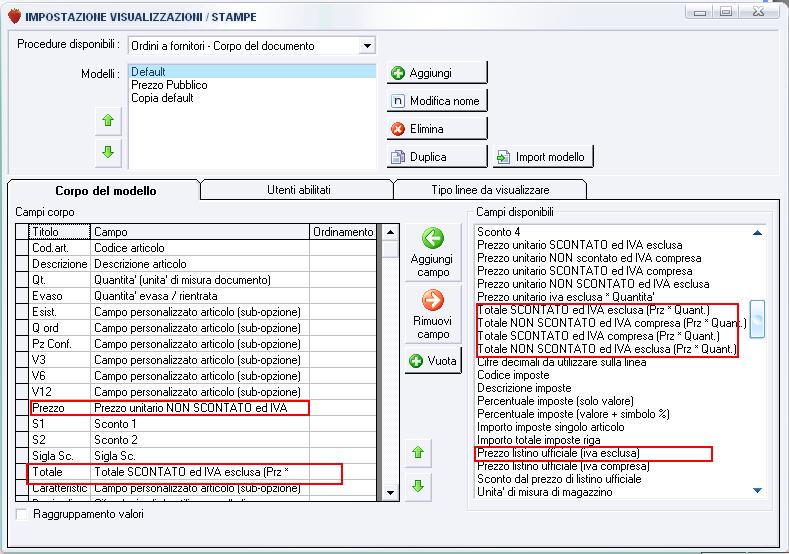Viewport: 789px width, 554px height.
Task: Enable the Raggruppamento valori checkbox
Action: tap(22, 514)
